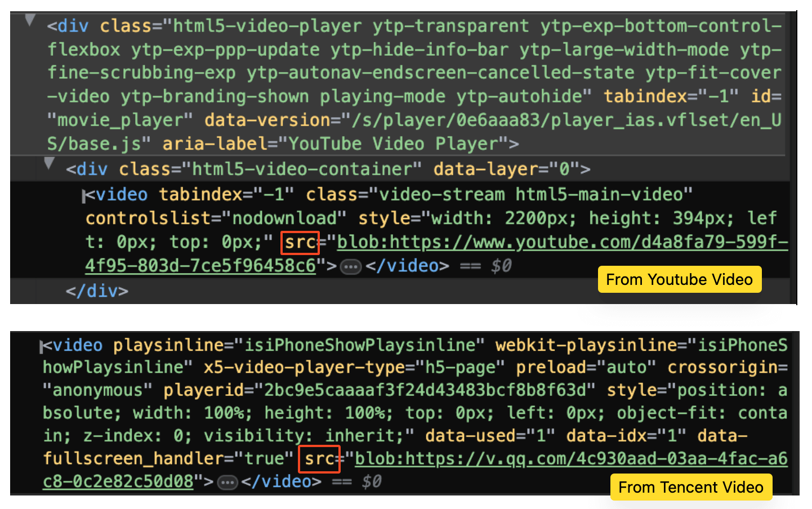
Task: Click the ellipsis button in Tencent video tag
Action: [x=227, y=483]
